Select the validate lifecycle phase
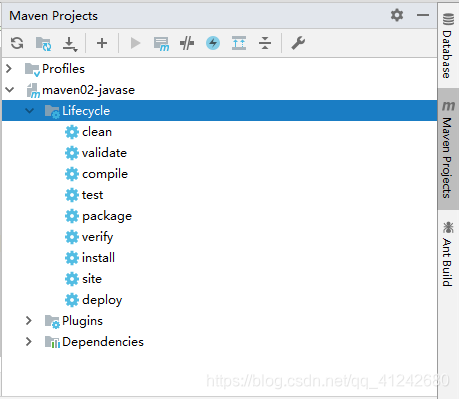This screenshot has width=459, height=399. click(x=104, y=153)
